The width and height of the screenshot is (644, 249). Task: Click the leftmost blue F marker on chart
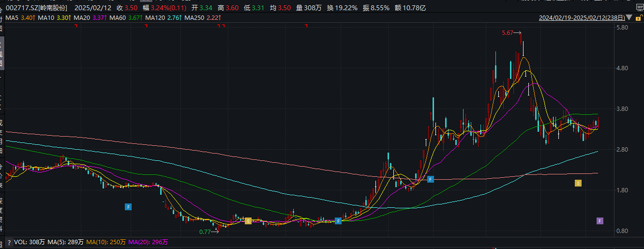pos(128,207)
